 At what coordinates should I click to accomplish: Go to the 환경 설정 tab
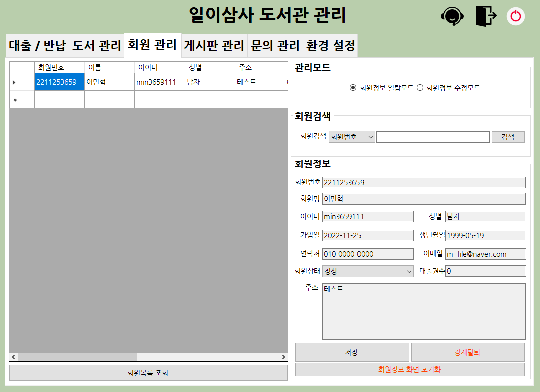[330, 45]
